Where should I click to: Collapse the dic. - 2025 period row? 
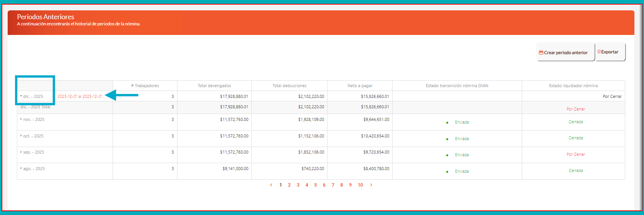[x=21, y=96]
